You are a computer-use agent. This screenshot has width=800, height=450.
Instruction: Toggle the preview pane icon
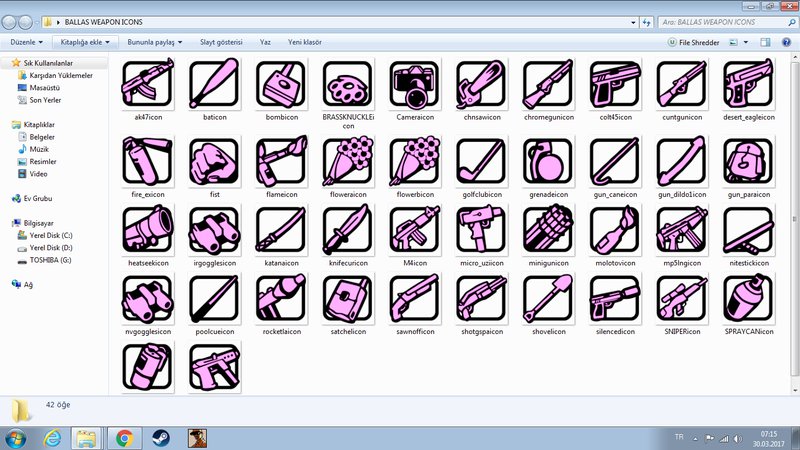click(765, 42)
